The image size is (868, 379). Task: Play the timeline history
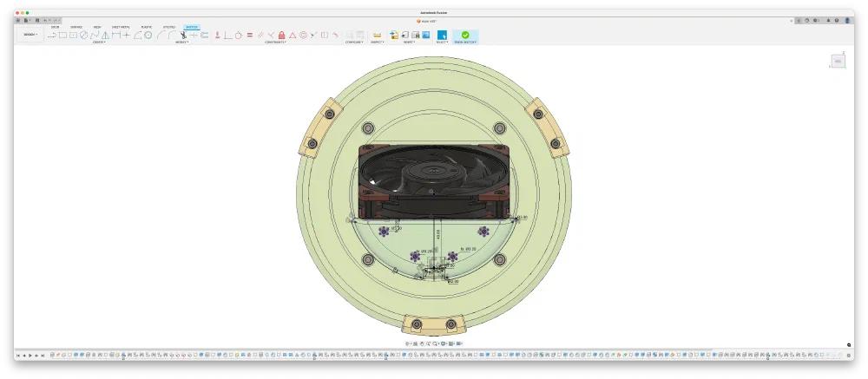30,356
